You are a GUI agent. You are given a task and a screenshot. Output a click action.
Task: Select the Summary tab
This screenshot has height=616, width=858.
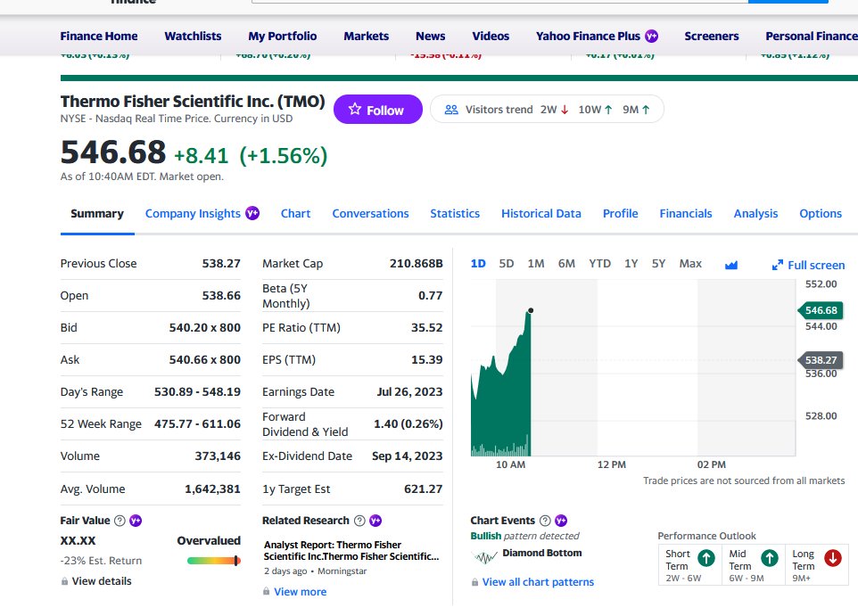point(97,213)
